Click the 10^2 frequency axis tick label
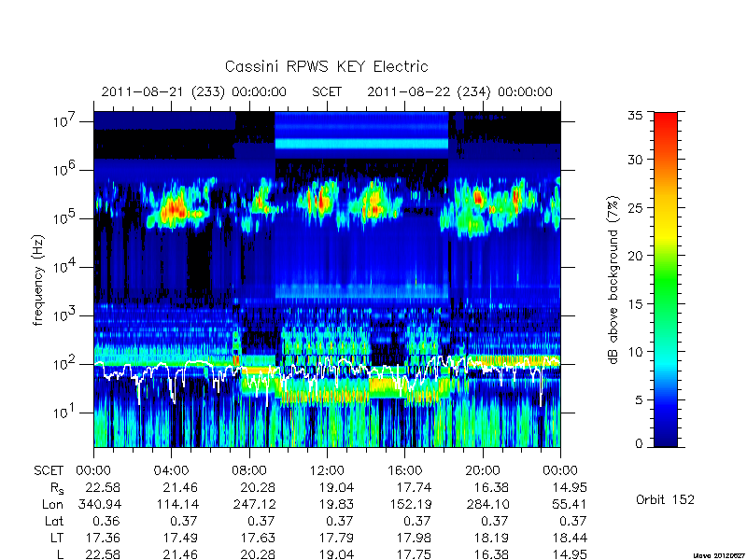The width and height of the screenshot is (747, 560). click(x=65, y=364)
